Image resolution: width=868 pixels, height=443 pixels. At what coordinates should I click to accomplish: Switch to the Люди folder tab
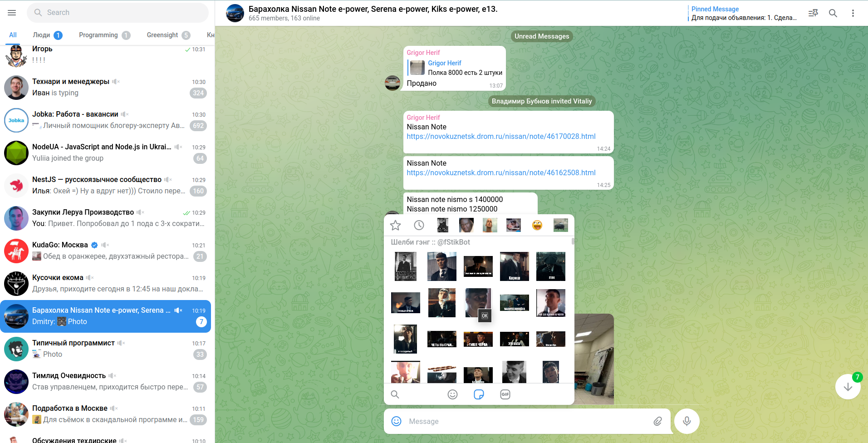coord(47,35)
